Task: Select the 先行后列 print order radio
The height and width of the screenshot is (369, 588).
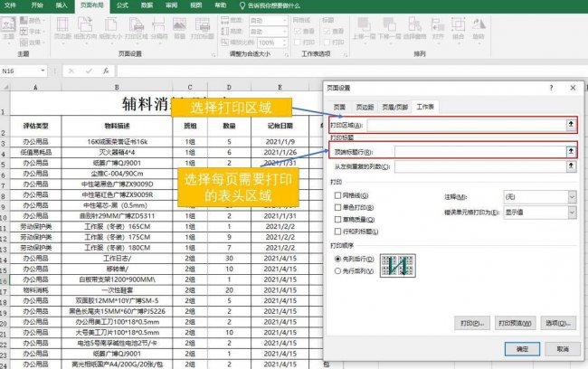Action: (x=337, y=270)
